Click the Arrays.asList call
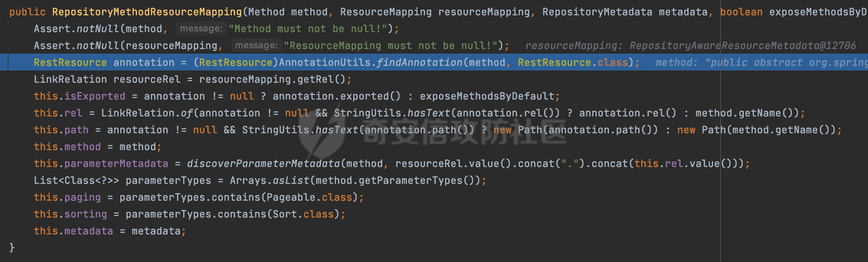Screen dimensions: 868x262 point(269,181)
